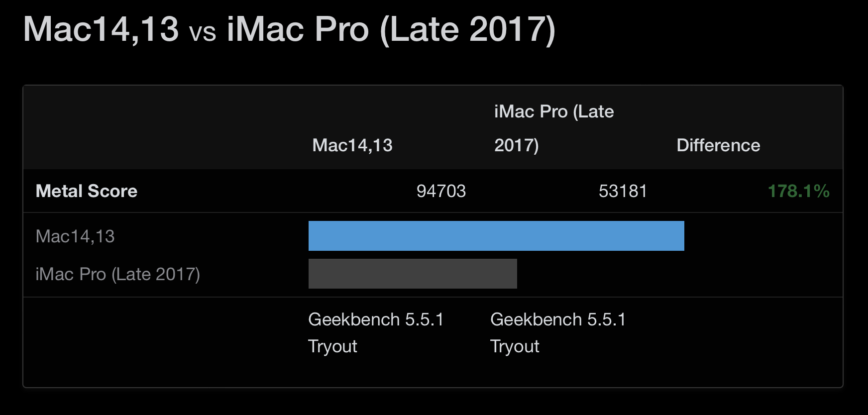Click the Difference column header
This screenshot has height=415, width=868.
[718, 145]
